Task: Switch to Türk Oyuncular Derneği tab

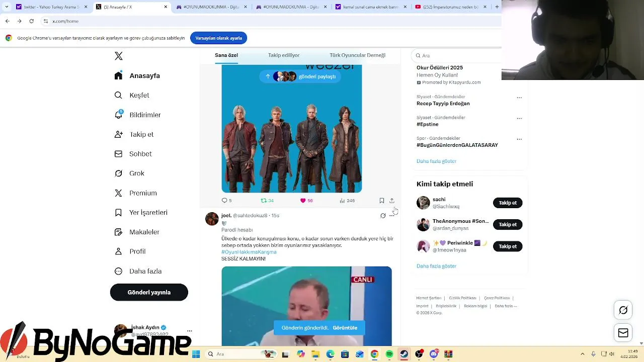Action: [357, 55]
